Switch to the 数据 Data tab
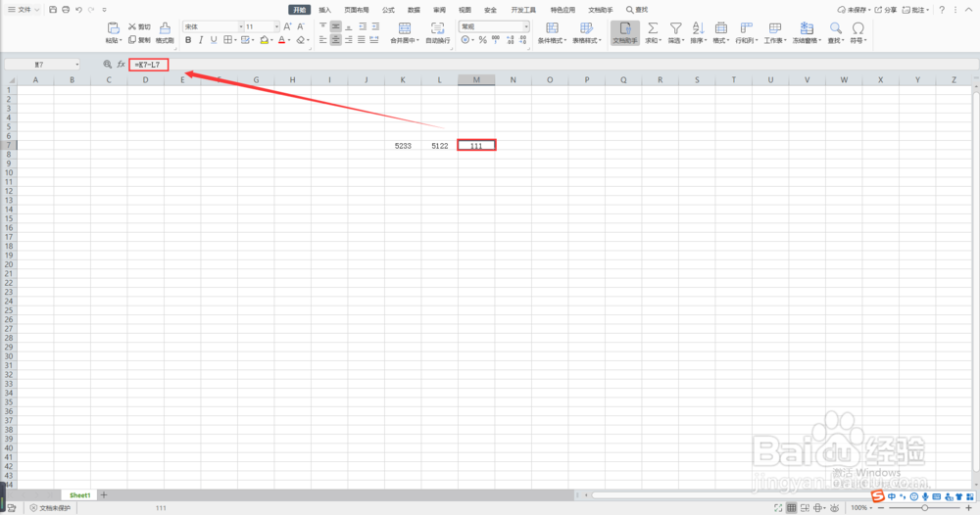The width and height of the screenshot is (980, 515). tap(414, 10)
